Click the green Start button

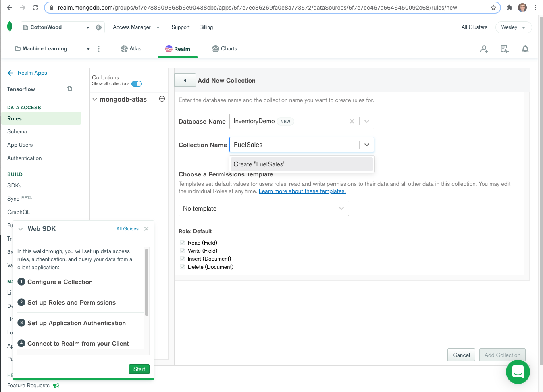tap(139, 369)
